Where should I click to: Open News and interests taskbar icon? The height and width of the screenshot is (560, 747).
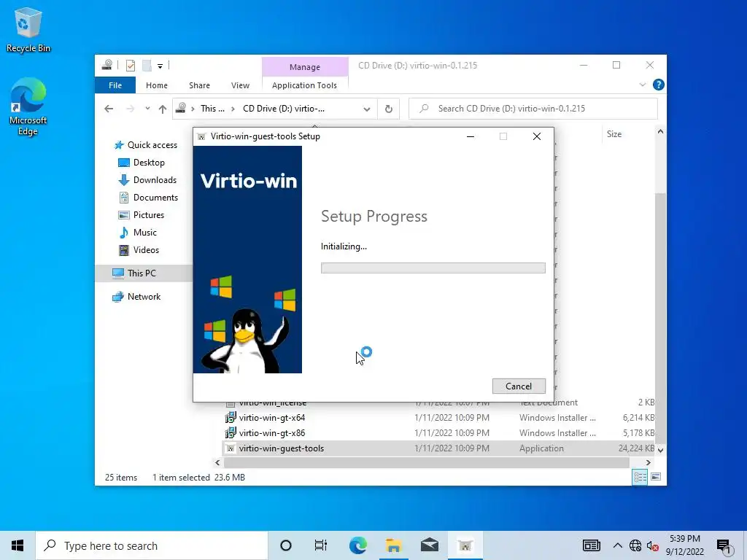coord(591,545)
